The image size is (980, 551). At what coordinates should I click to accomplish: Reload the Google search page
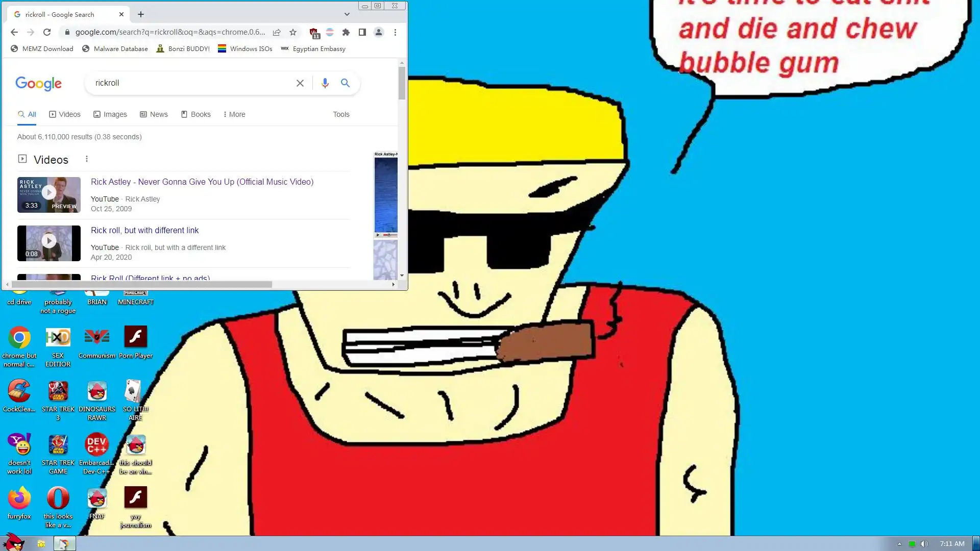(x=47, y=32)
